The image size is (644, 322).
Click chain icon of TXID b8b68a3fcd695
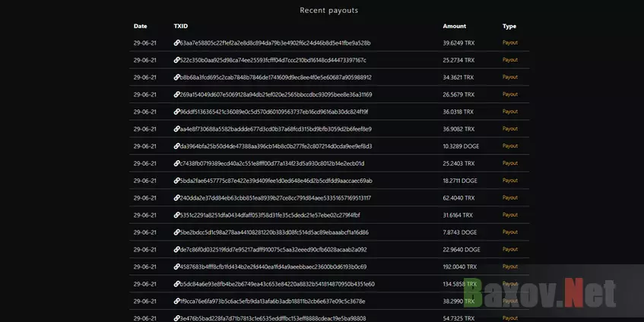176,77
